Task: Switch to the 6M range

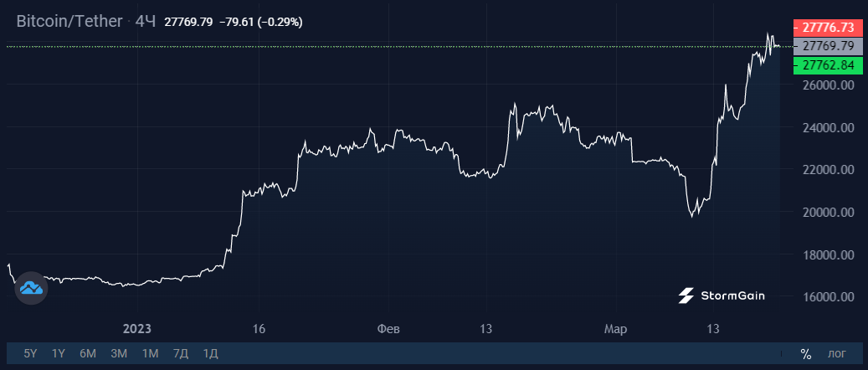Action: (x=88, y=353)
